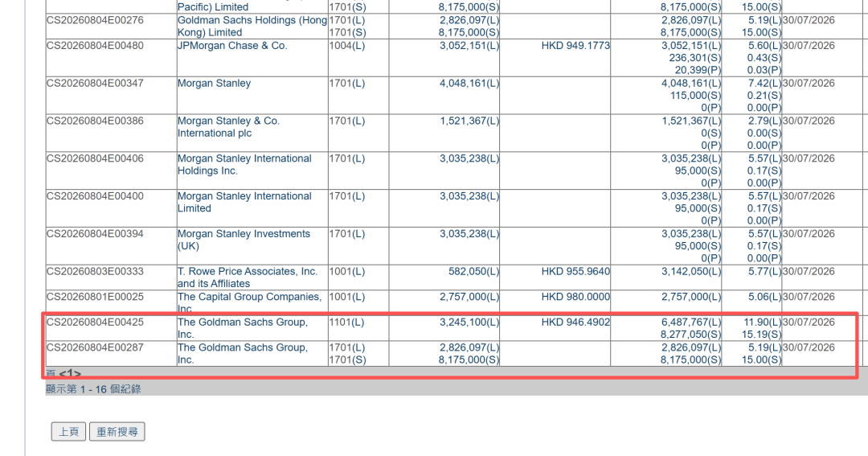Select Morgan Stanley & Co. International plc

(x=228, y=127)
